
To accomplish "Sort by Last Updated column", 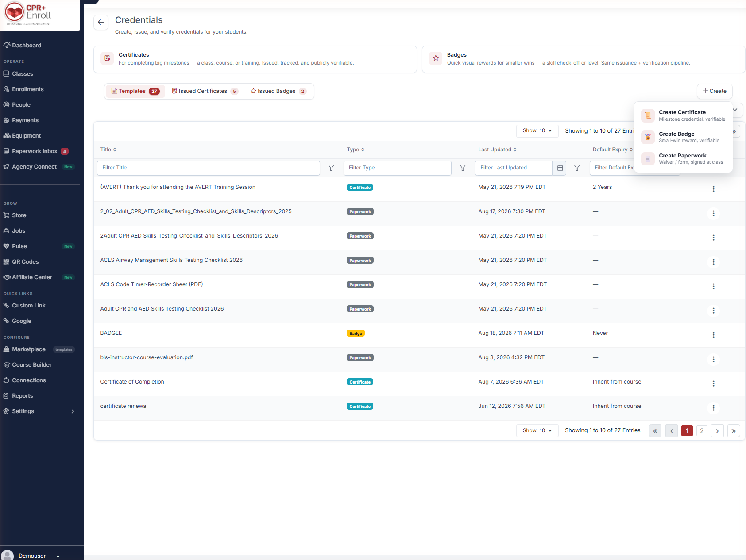I will (497, 150).
